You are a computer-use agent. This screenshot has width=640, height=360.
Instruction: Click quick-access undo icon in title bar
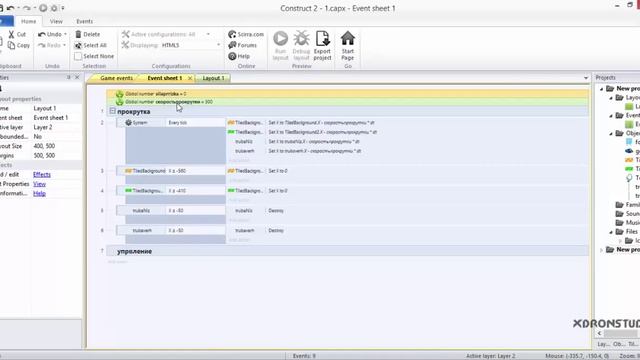point(11,8)
